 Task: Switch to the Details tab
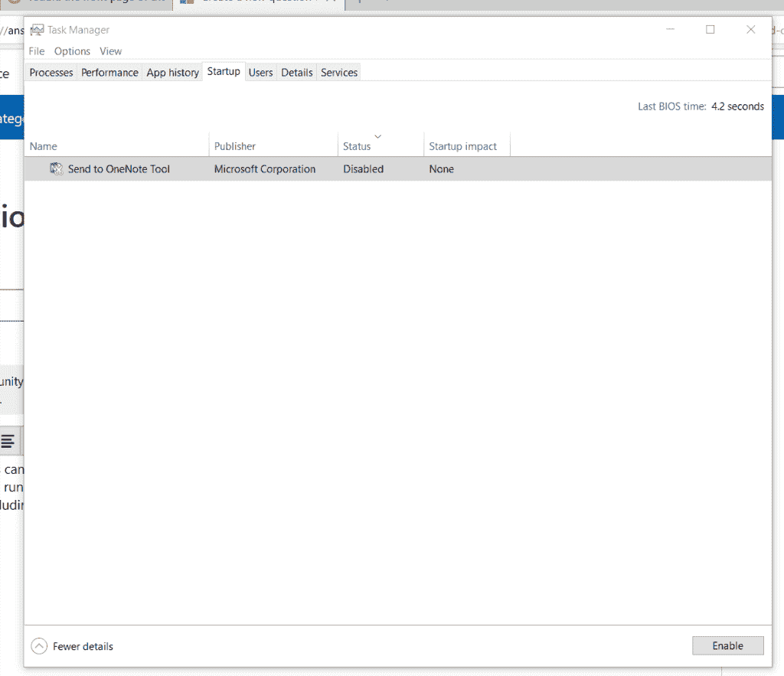(296, 73)
